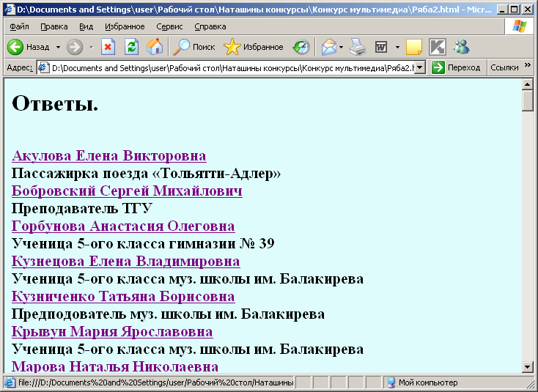Open the Файл menu

(19, 26)
